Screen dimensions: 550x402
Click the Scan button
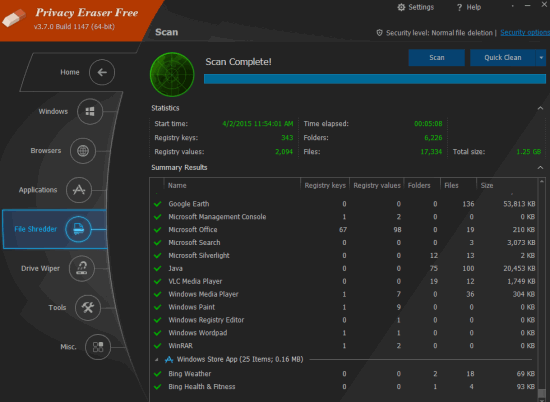point(437,58)
